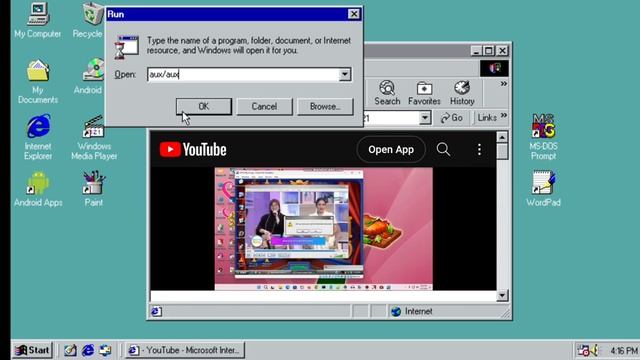The width and height of the screenshot is (640, 360).
Task: Maximize the Internet Explorer window
Action: click(x=488, y=51)
